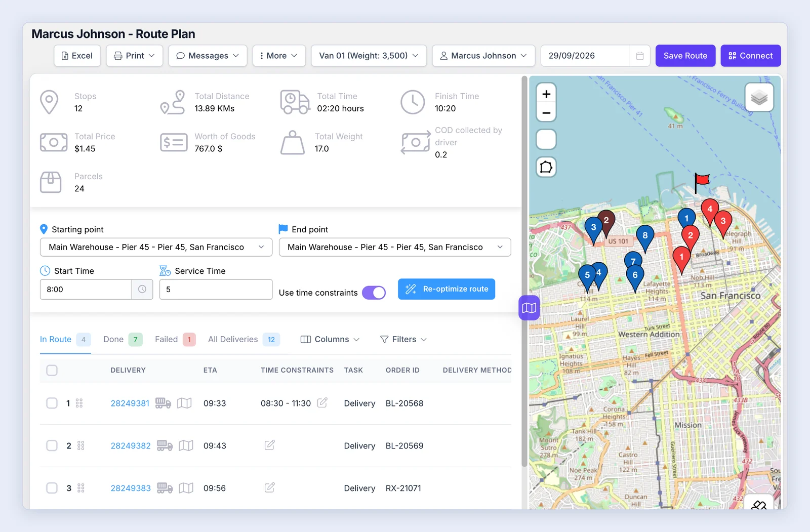This screenshot has height=532, width=810.
Task: Click the TASK column header
Action: (x=353, y=370)
